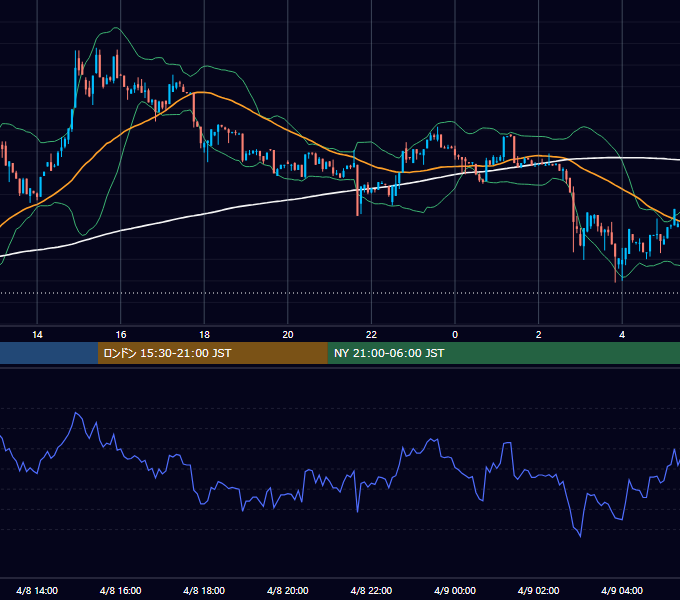Click the '4/9 04:00' indicator axis label

click(622, 590)
